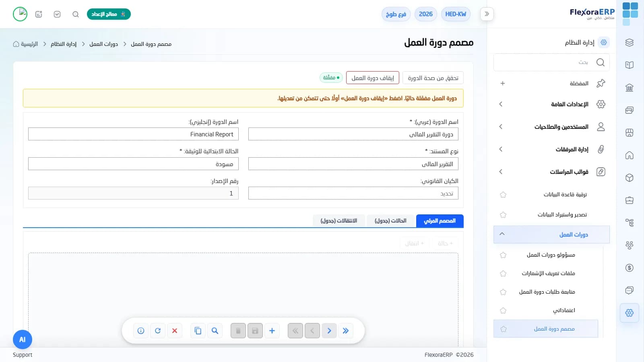Collapse the دورات العمل section
This screenshot has height=362, width=644.
pyautogui.click(x=551, y=234)
